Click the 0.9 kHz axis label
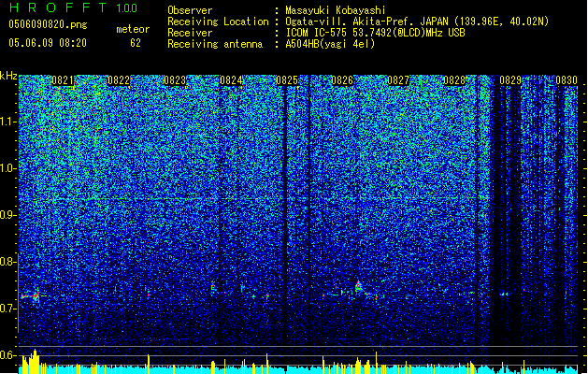This screenshot has height=374, width=588. 7,215
